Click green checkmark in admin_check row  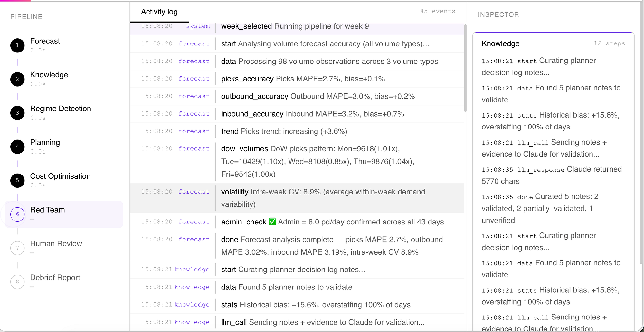pyautogui.click(x=272, y=222)
